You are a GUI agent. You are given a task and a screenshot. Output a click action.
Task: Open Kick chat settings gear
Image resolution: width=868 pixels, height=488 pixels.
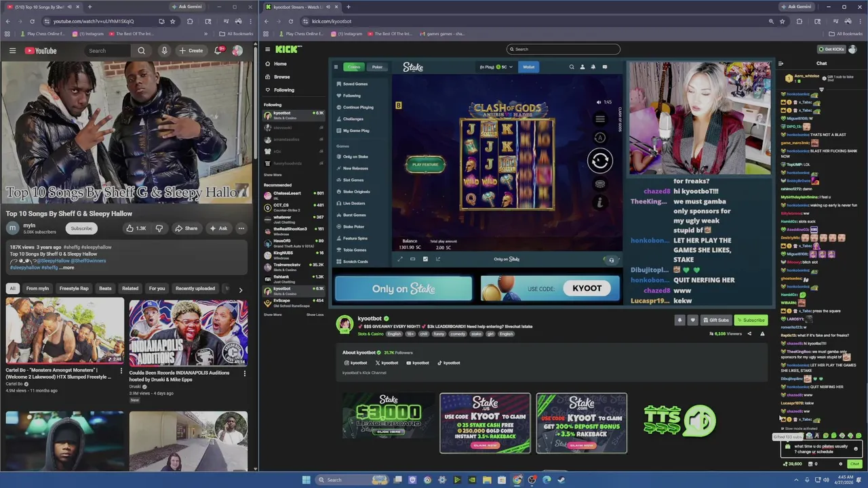[840, 464]
